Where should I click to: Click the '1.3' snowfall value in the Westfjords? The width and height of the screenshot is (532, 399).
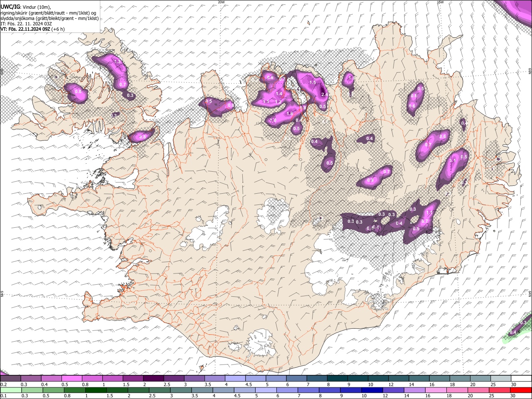tap(117, 62)
